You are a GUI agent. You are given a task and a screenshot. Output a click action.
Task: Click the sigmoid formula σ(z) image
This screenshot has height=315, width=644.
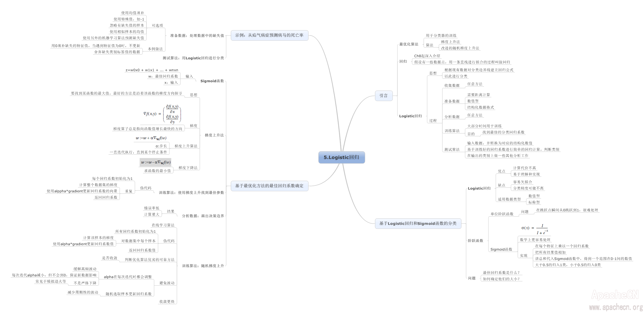click(534, 229)
